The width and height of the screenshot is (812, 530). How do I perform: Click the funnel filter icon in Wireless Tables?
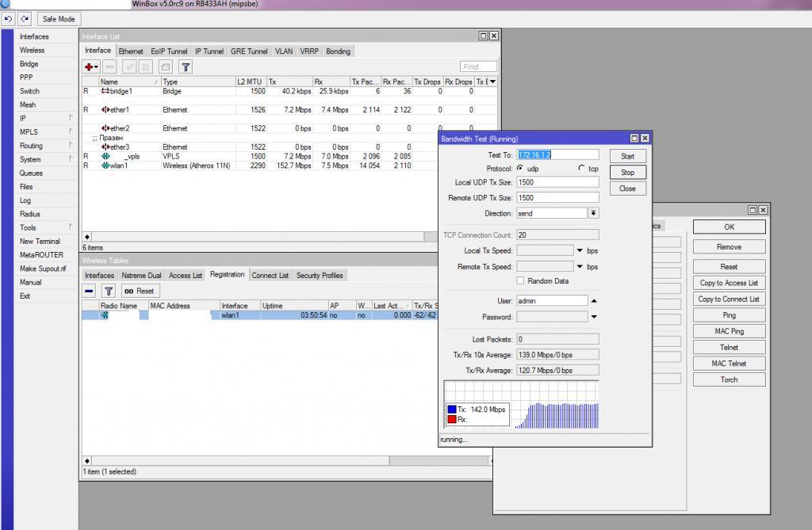click(x=109, y=291)
